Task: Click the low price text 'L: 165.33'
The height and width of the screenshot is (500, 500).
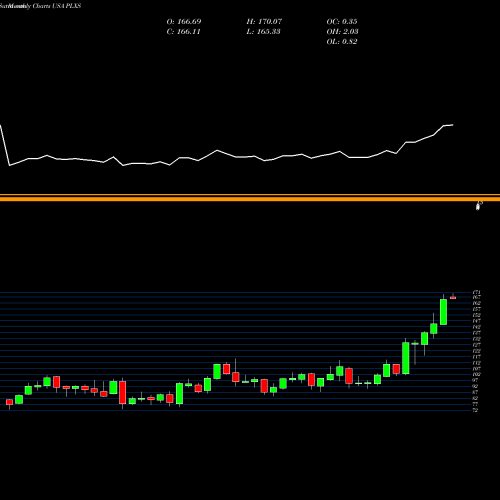Action: pos(263,32)
